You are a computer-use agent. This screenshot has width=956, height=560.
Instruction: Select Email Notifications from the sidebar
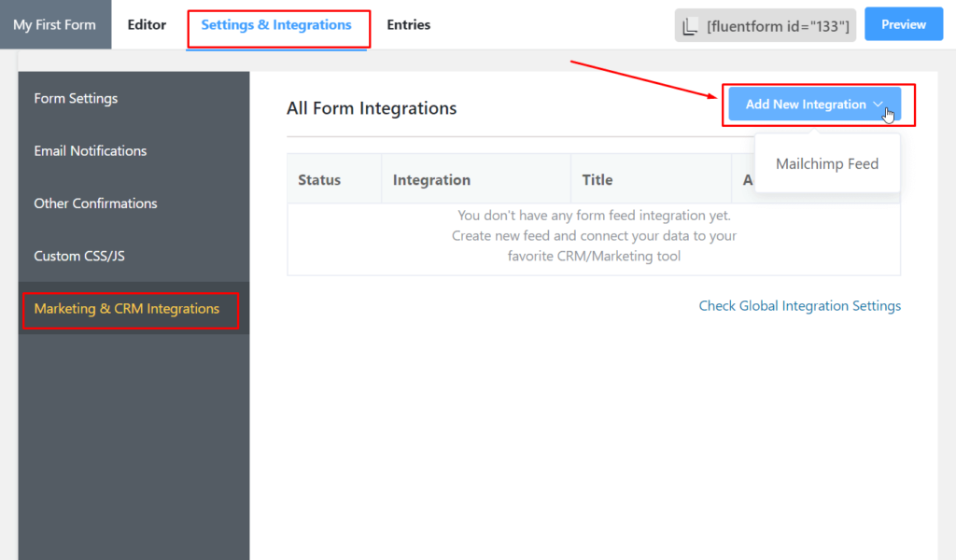[x=90, y=150]
